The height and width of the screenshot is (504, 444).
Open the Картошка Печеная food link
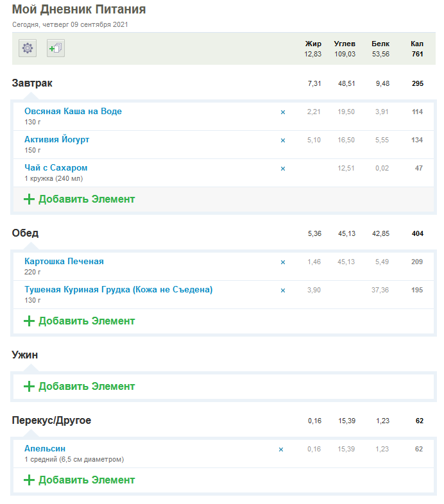click(64, 262)
